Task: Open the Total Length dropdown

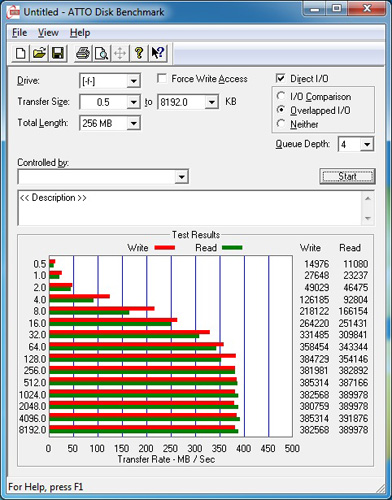Action: pos(133,123)
